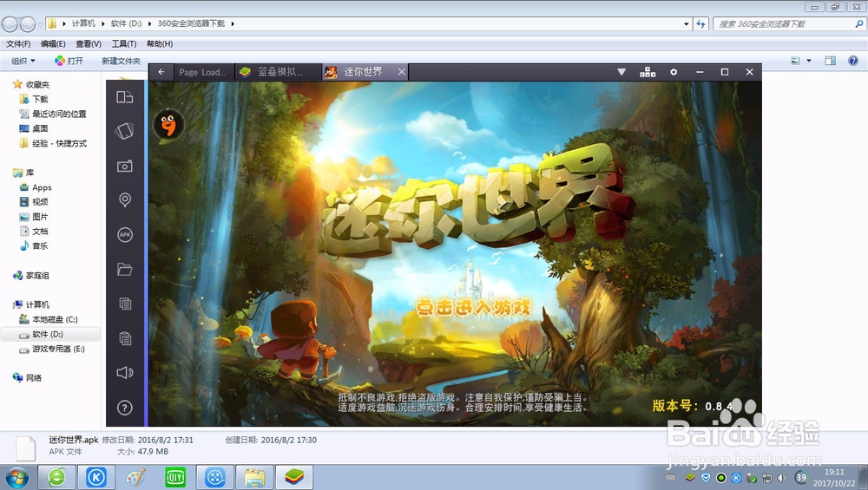
Task: Click 360安全浏览器下载 in address breadcrumb
Action: coord(191,23)
